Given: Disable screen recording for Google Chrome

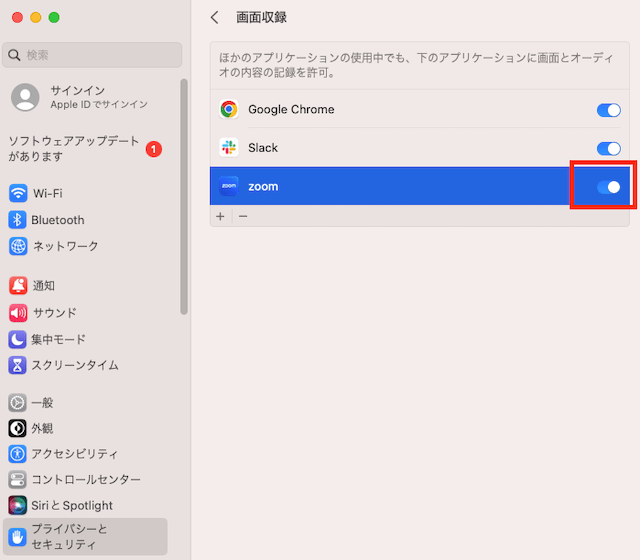Looking at the screenshot, I should tap(608, 110).
